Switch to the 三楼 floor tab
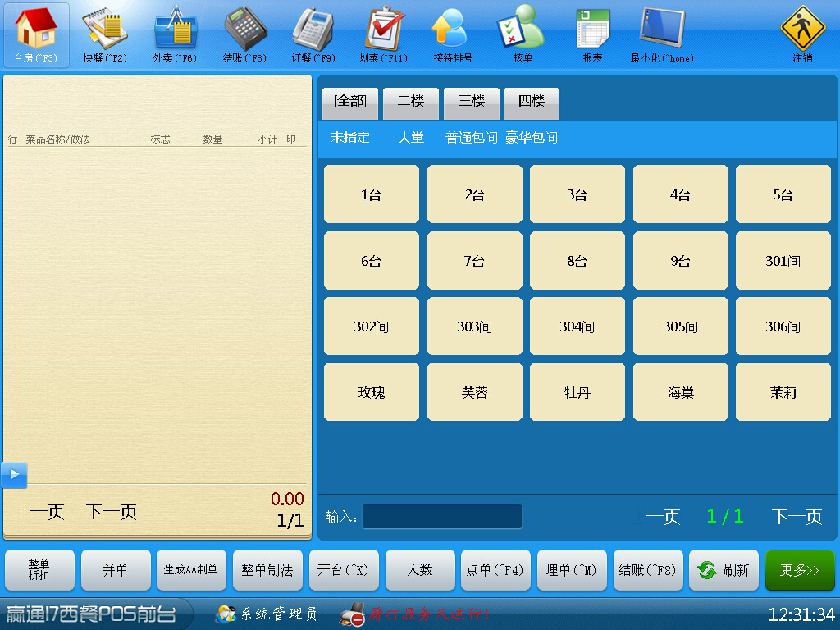The image size is (840, 630). coord(471,102)
